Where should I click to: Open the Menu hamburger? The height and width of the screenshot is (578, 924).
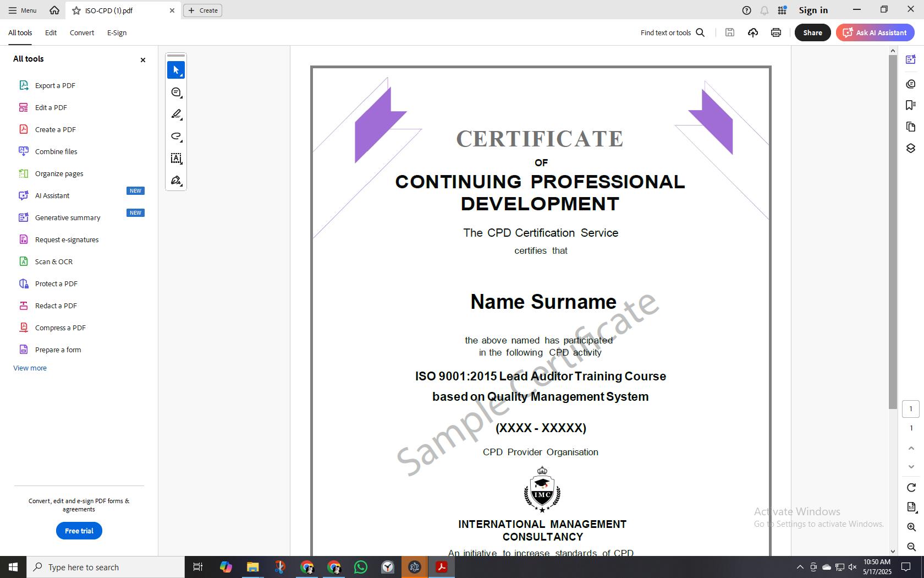click(23, 10)
